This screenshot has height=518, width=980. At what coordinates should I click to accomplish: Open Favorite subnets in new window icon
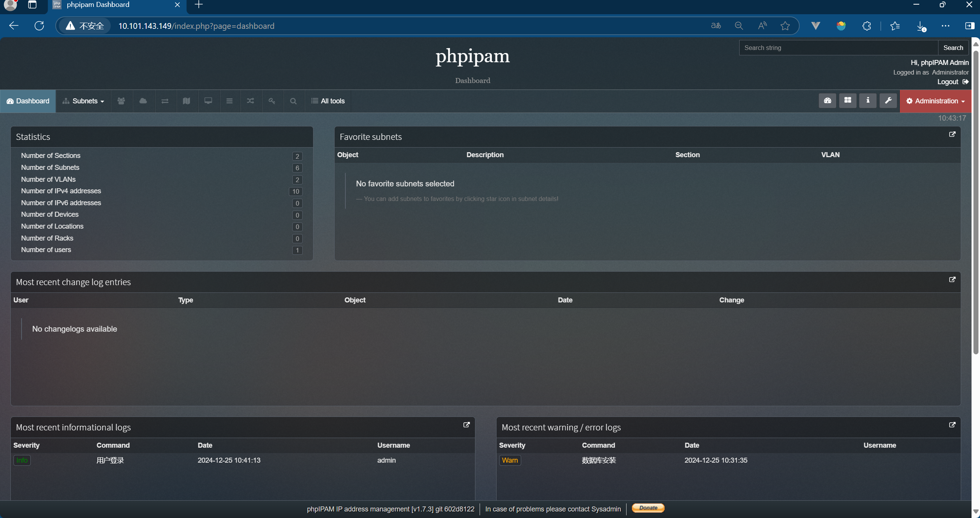coord(952,134)
